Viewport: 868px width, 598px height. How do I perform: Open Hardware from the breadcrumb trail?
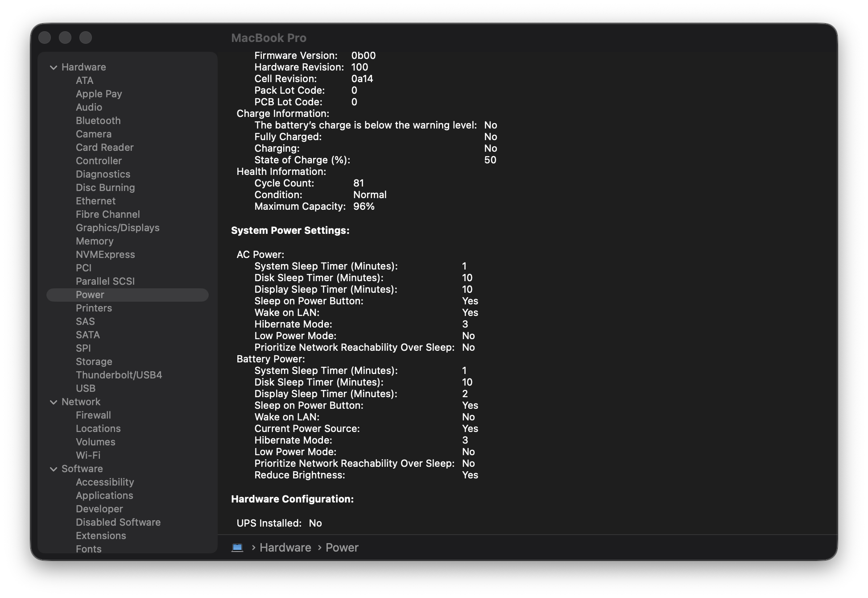pyautogui.click(x=285, y=548)
